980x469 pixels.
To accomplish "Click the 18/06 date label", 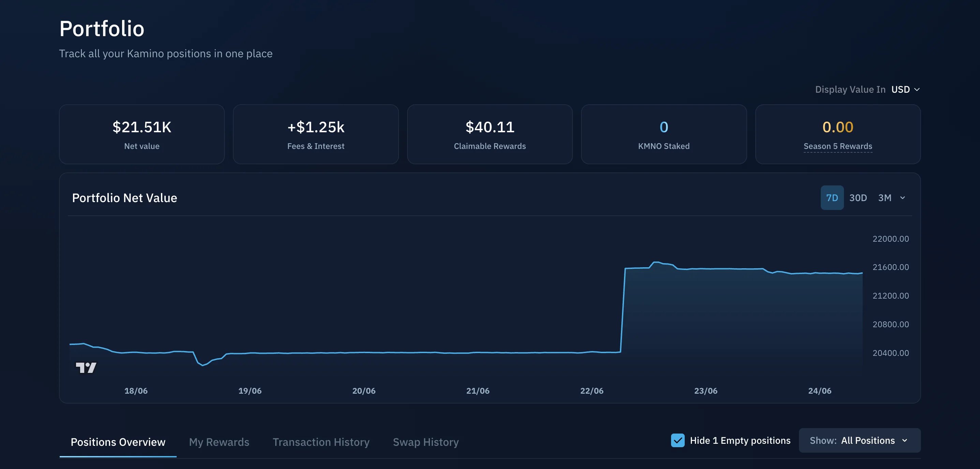I will (x=136, y=391).
